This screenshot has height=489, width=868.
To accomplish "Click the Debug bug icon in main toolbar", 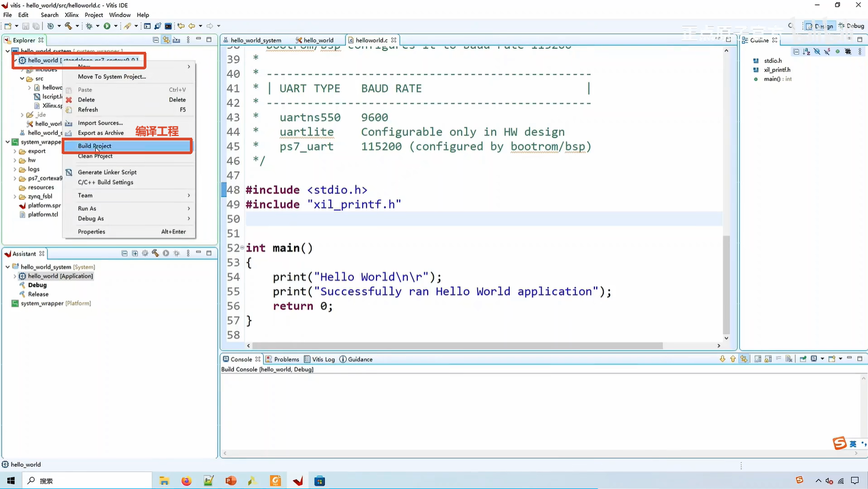I will click(89, 26).
